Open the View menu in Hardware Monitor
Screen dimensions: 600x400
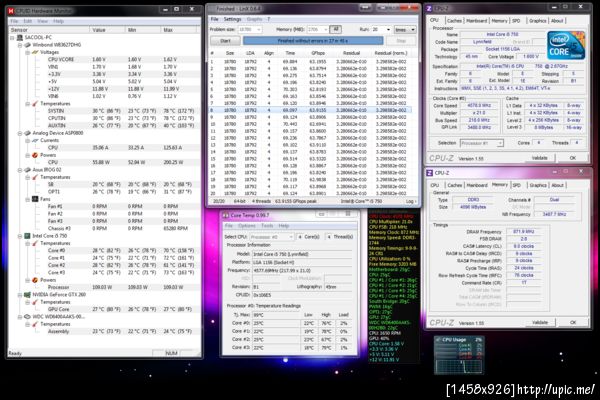[42, 21]
